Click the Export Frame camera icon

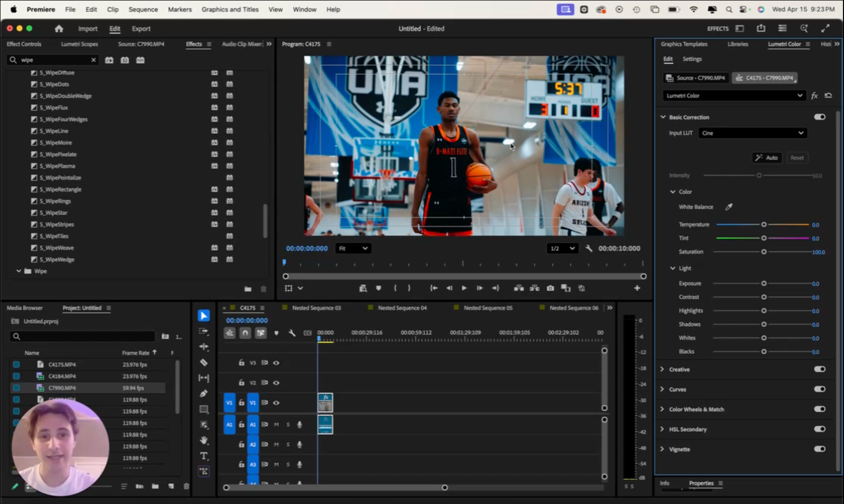pos(550,288)
